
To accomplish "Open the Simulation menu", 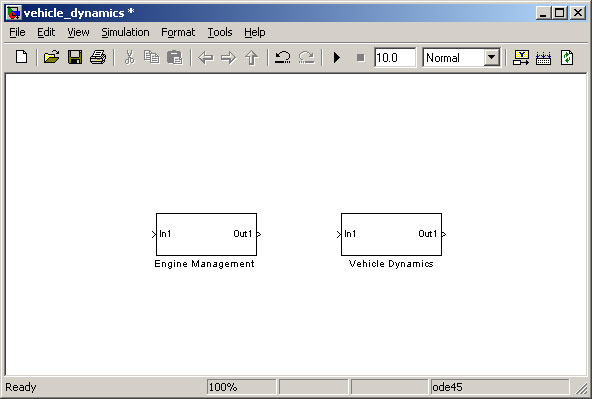I will (x=125, y=32).
